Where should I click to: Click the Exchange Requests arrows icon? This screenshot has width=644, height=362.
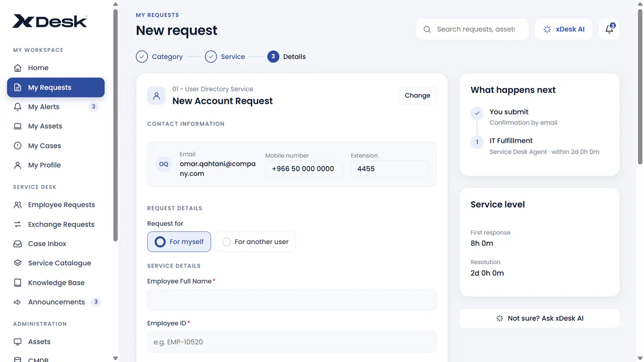(x=18, y=224)
